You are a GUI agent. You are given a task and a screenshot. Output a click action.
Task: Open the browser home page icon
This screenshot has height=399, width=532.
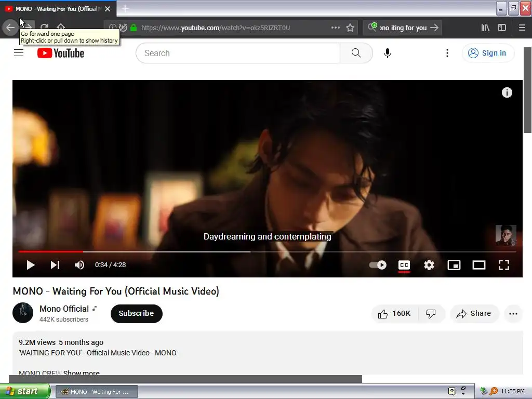point(61,27)
